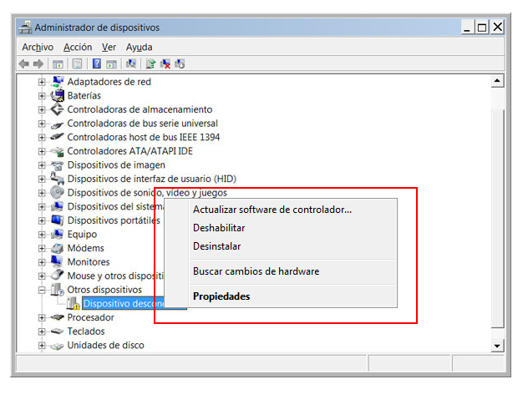Click the Controladores ATA/ATAPI IDE icon
Viewport: 523px width, 420px height.
pyautogui.click(x=58, y=152)
